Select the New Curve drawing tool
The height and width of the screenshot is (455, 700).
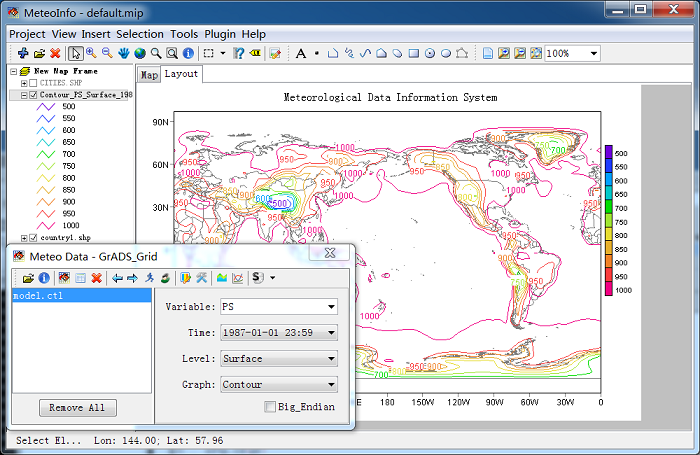click(366, 53)
